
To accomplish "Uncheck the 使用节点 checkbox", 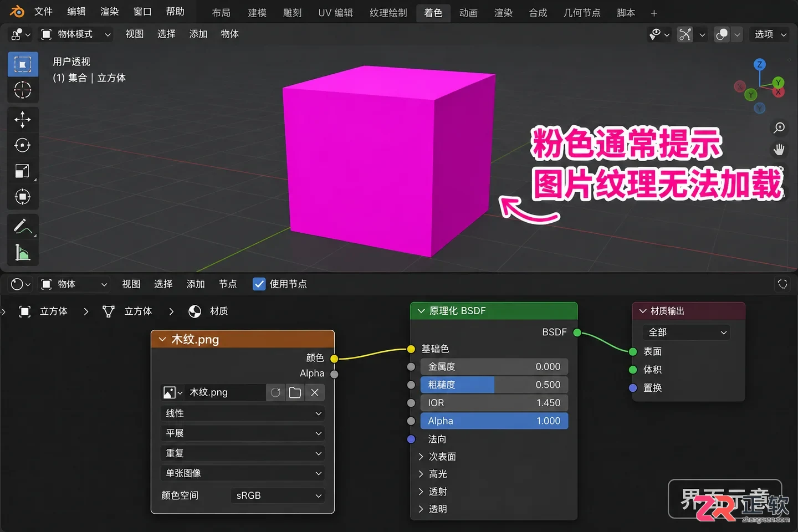I will click(x=259, y=284).
